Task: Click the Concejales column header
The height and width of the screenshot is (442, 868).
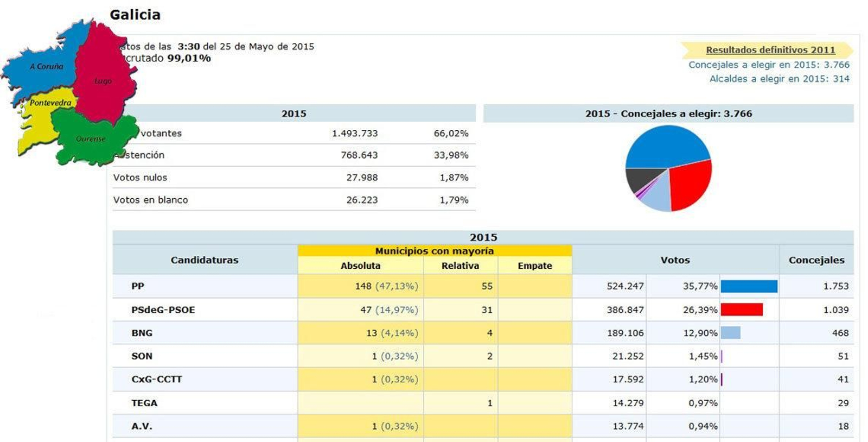Action: (x=816, y=260)
